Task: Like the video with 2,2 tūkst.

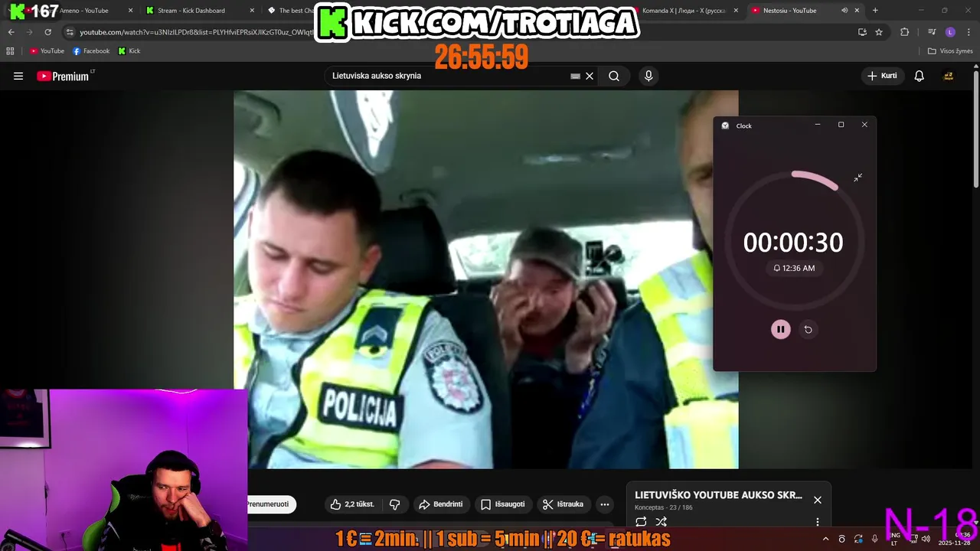Action: click(352, 504)
